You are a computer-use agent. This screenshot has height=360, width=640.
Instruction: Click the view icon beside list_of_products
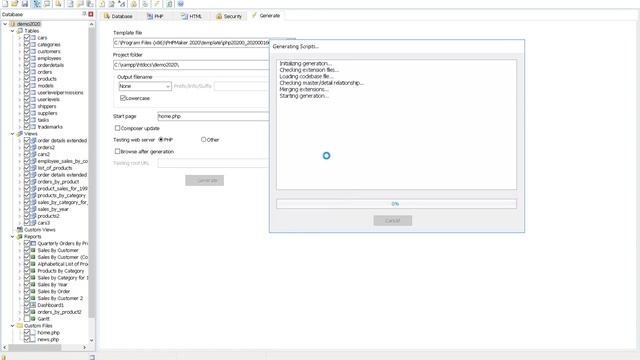33,168
